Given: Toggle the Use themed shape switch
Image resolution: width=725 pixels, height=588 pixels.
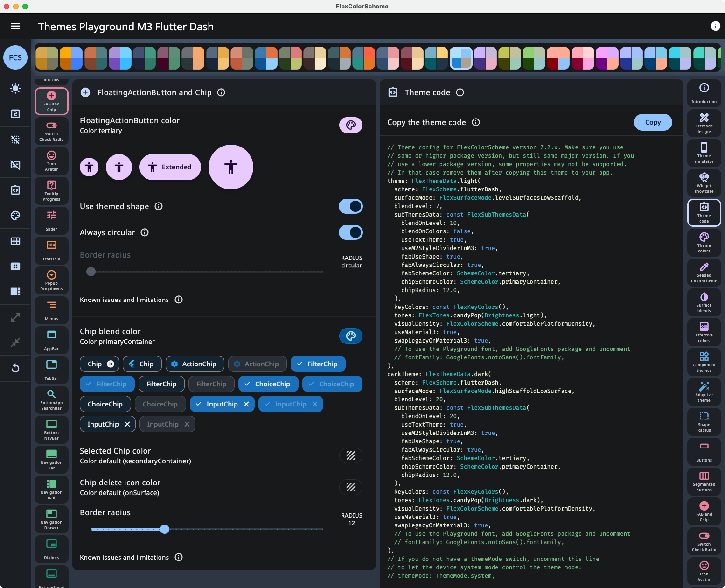Looking at the screenshot, I should [351, 206].
